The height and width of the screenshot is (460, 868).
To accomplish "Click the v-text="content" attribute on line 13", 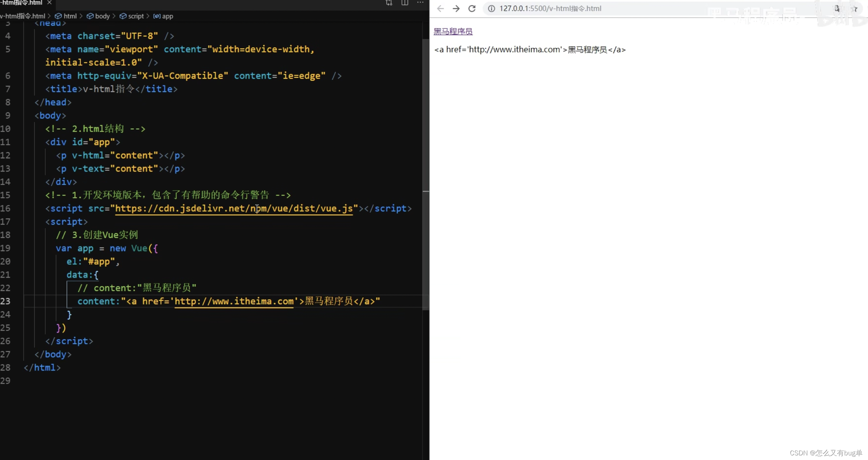I will point(115,169).
